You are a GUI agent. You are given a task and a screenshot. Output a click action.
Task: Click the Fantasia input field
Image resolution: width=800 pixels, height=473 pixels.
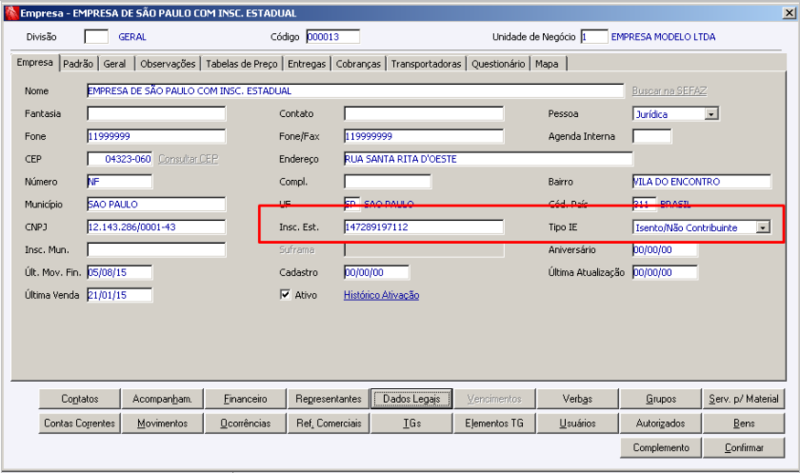tap(156, 113)
